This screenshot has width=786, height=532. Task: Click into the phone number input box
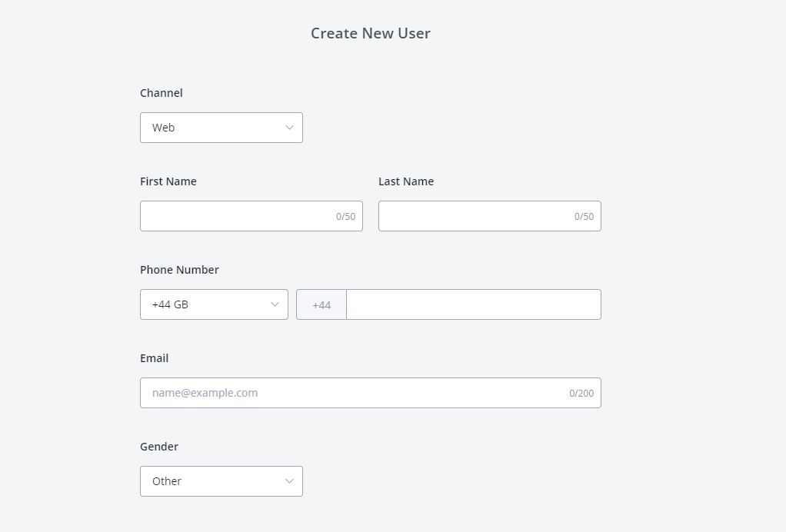[473, 304]
